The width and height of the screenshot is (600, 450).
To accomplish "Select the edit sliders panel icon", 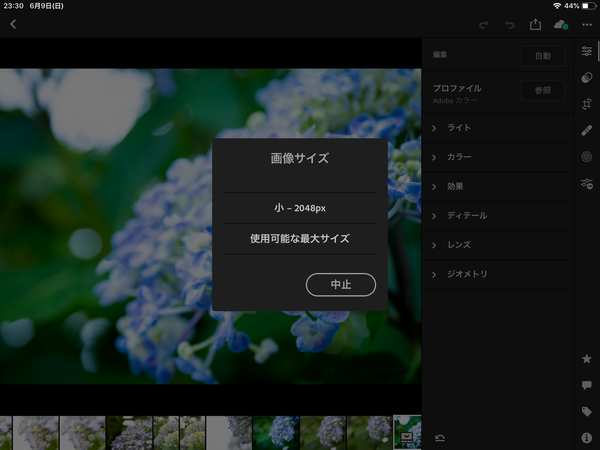I will [x=587, y=51].
